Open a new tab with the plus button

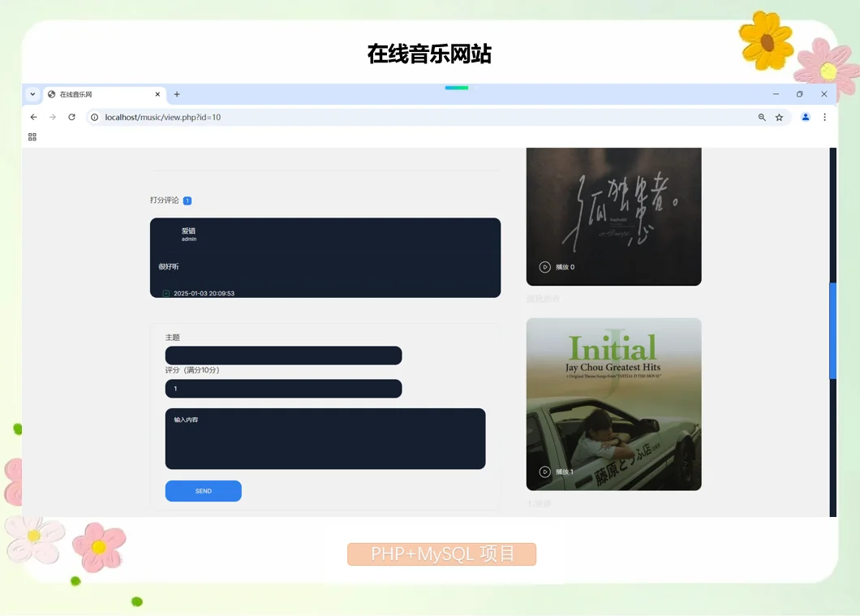[177, 94]
